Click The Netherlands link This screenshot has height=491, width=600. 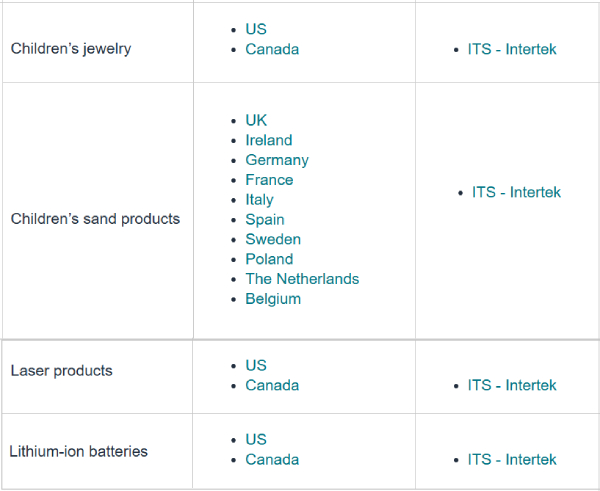[302, 279]
